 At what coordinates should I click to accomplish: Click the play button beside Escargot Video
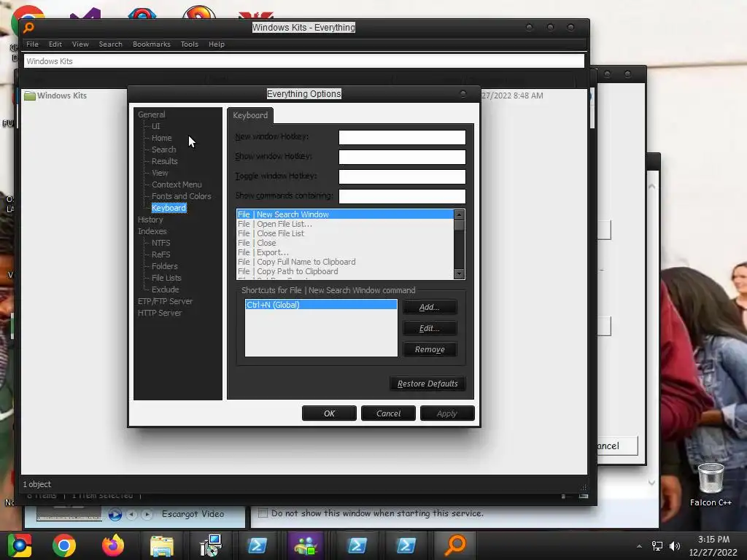pyautogui.click(x=115, y=514)
